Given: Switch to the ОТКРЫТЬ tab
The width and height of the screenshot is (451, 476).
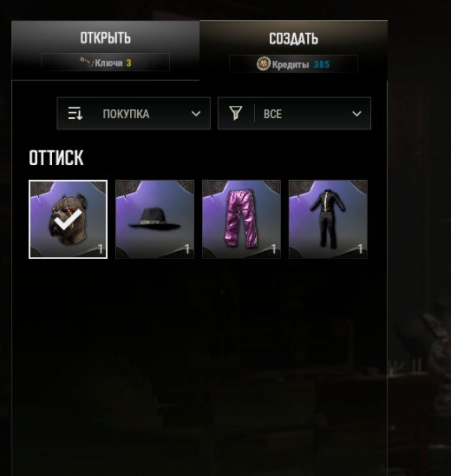Looking at the screenshot, I should tap(105, 50).
